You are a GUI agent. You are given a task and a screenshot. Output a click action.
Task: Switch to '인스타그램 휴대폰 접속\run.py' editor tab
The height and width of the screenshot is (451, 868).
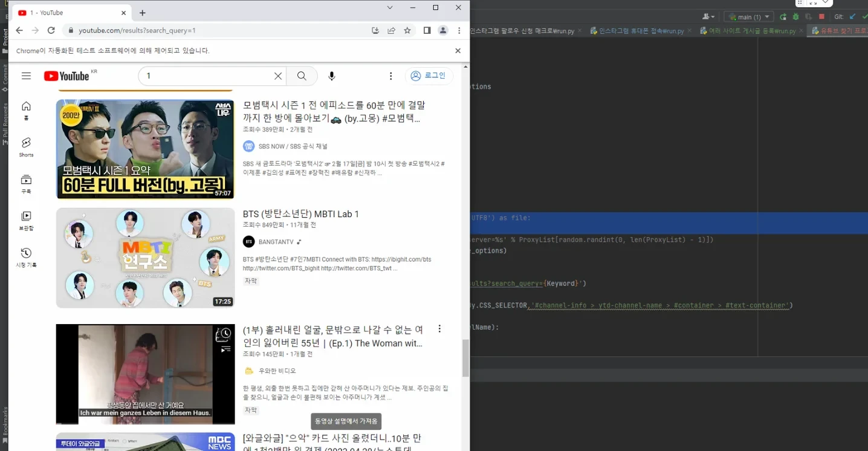click(641, 31)
